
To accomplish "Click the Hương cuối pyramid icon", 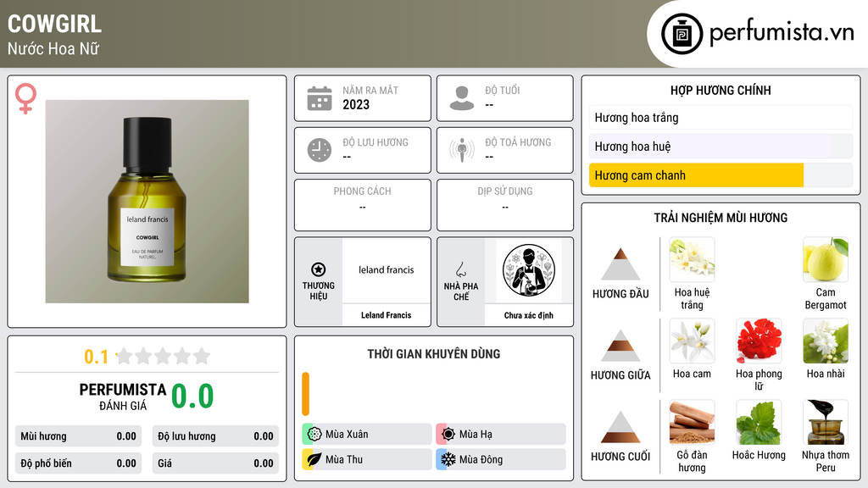I will click(620, 427).
